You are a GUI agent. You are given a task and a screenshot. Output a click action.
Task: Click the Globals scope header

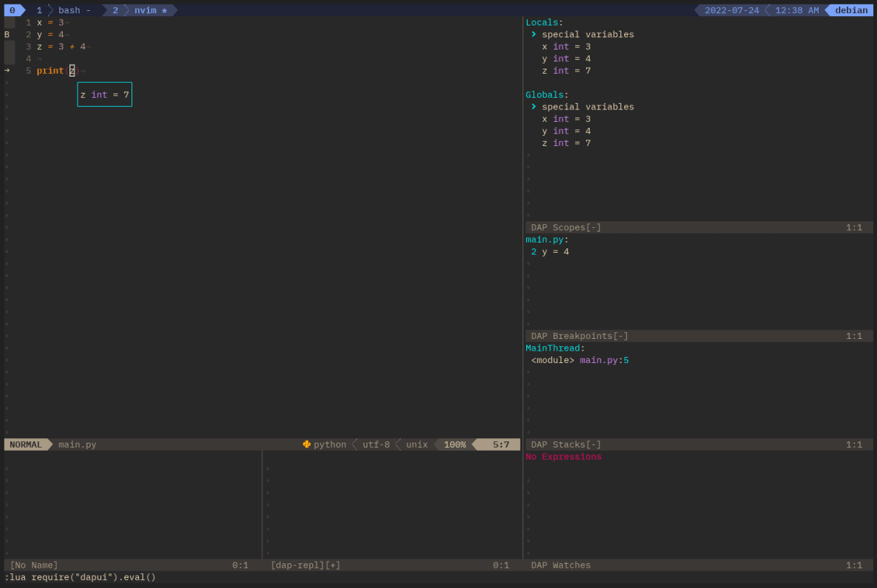547,95
